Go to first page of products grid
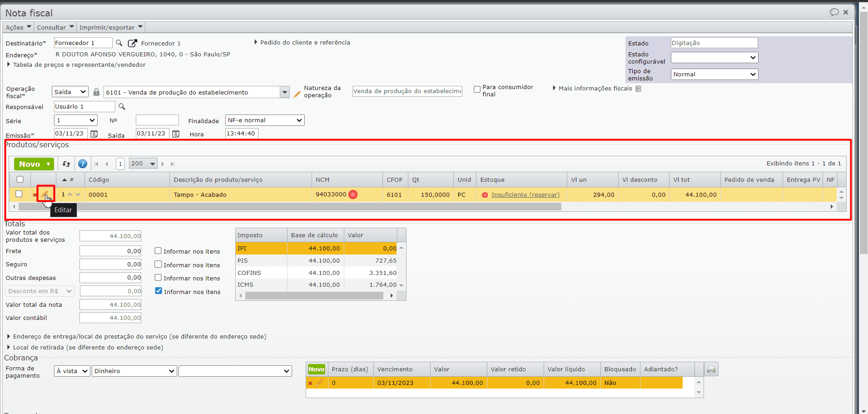This screenshot has width=868, height=414. 96,164
